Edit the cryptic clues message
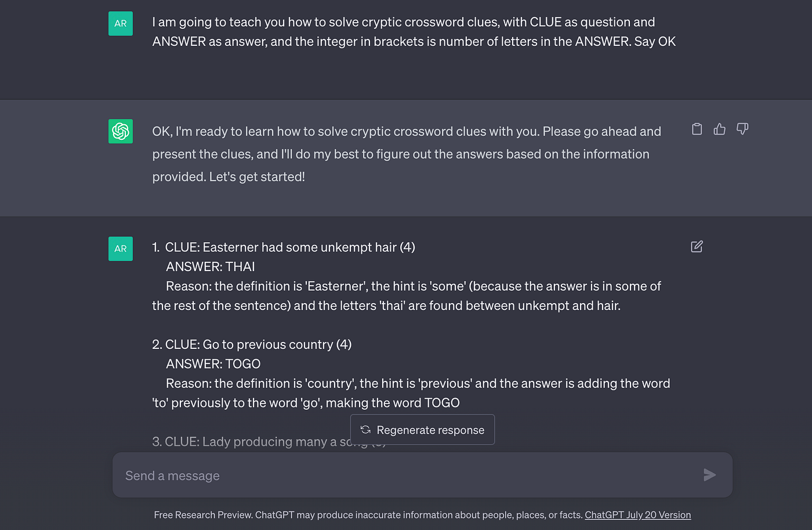812x530 pixels. point(697,247)
